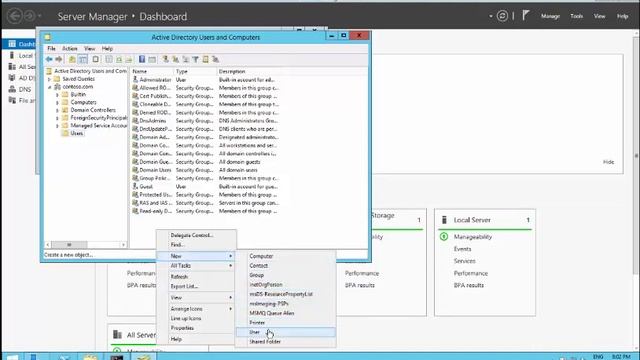Click Events in the Local Server tile

462,249
